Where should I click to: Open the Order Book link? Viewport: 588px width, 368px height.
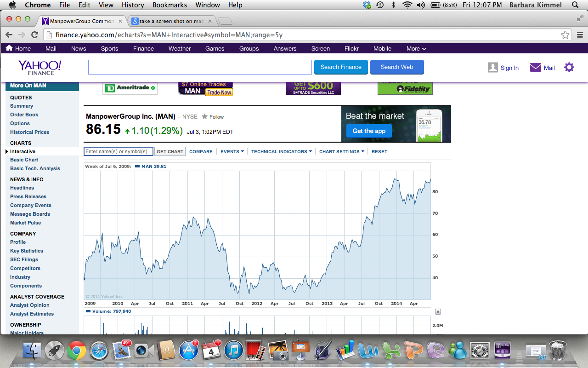click(24, 115)
